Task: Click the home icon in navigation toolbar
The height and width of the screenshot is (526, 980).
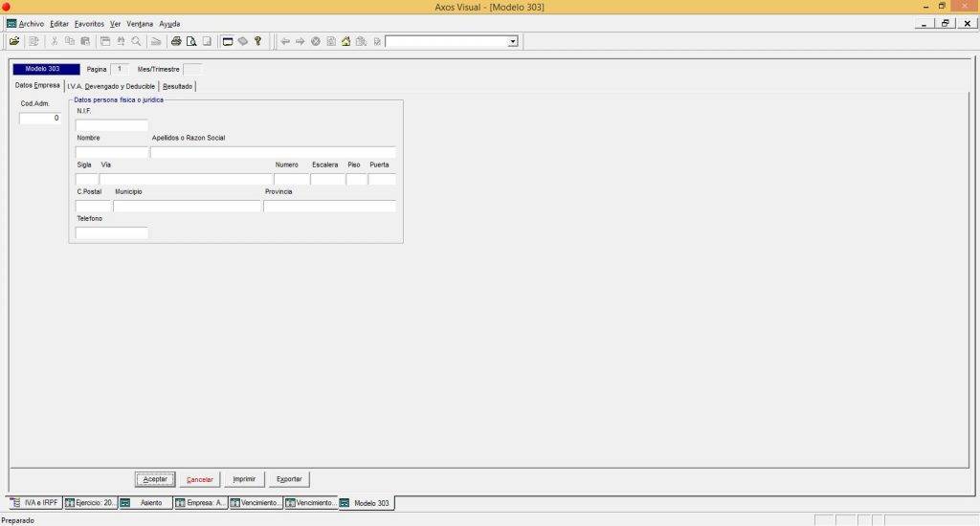Action: pyautogui.click(x=345, y=41)
